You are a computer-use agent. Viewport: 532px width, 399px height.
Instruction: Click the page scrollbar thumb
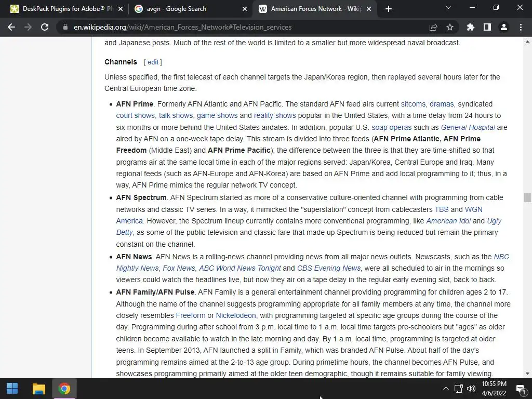527,197
